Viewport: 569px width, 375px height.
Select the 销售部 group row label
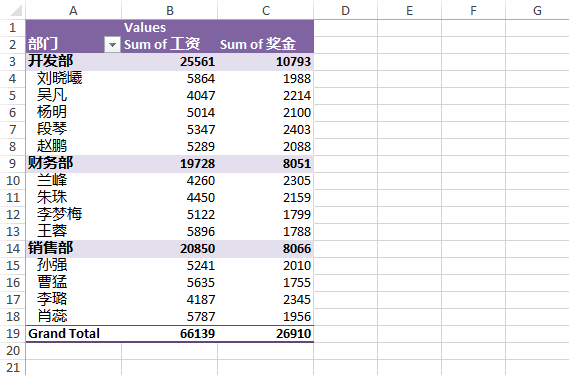click(50, 248)
